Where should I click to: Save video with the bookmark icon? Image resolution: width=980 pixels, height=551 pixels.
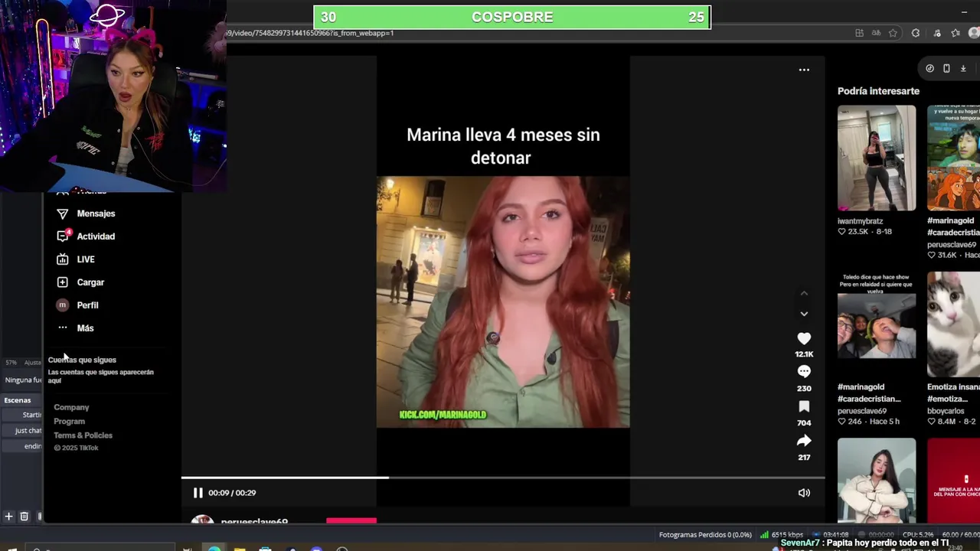[x=804, y=406]
